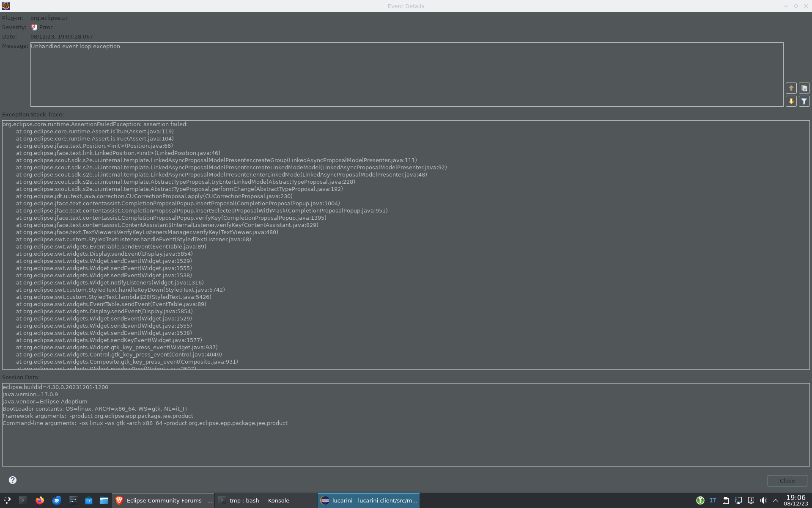Show the previous event with the up arrow

tap(791, 88)
